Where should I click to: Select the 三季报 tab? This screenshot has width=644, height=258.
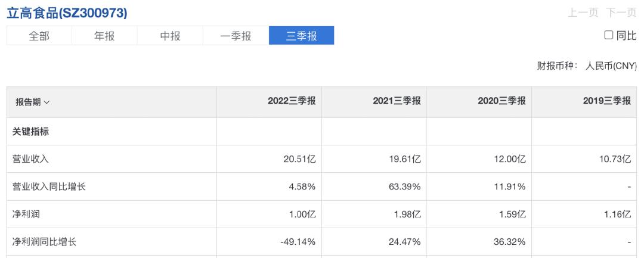[301, 36]
